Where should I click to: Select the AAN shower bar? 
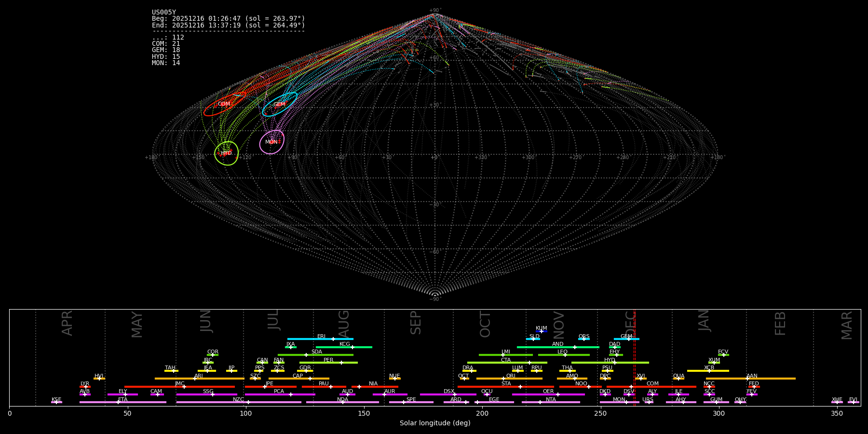click(751, 379)
